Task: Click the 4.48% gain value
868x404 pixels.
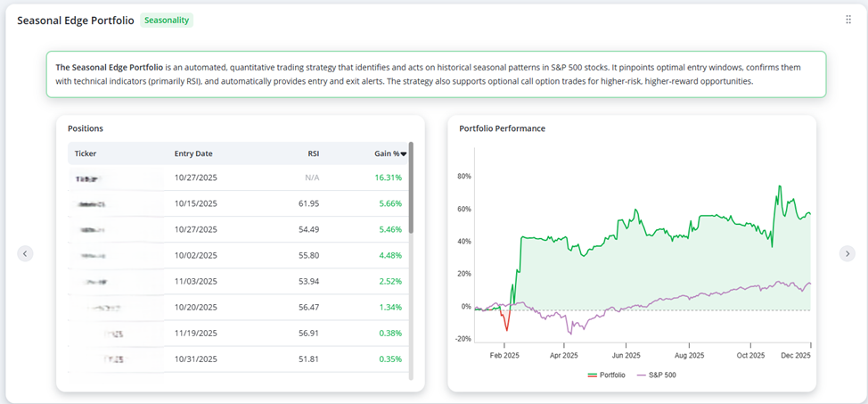Action: (x=391, y=255)
